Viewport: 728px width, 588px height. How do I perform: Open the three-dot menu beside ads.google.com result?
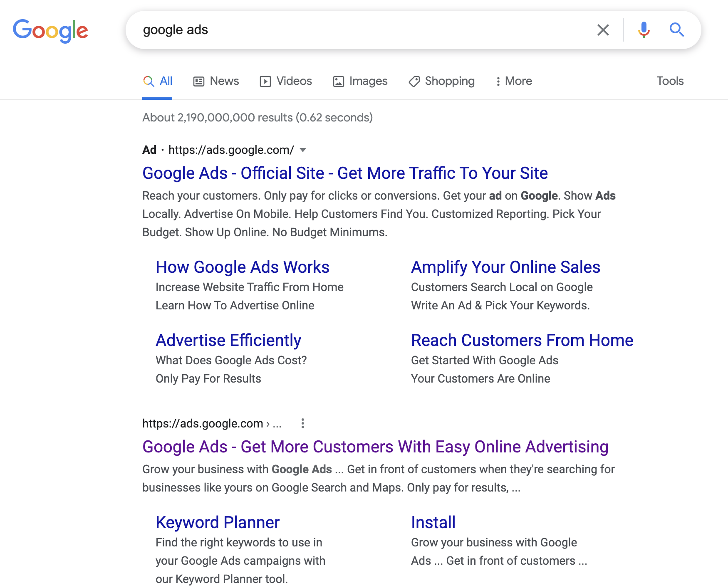pos(303,423)
